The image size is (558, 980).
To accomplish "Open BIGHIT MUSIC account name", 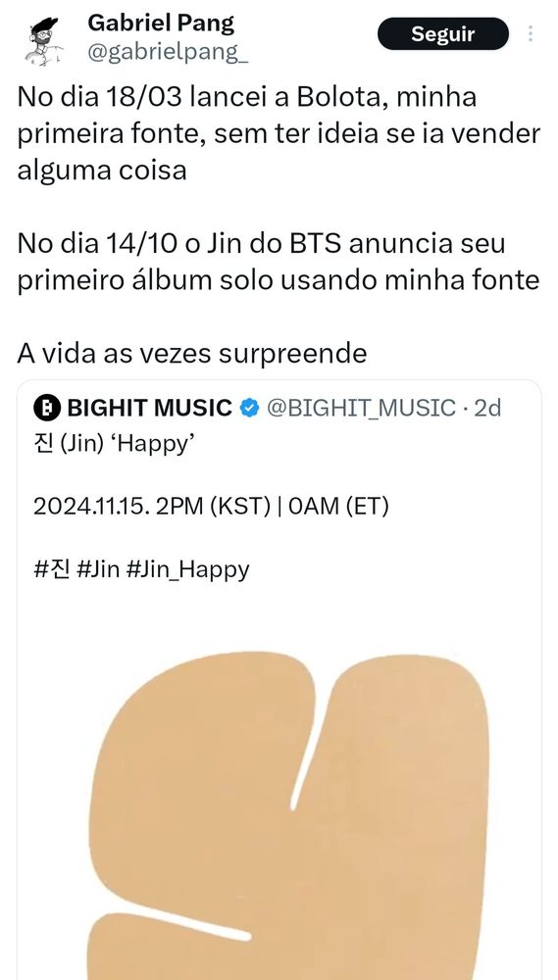I will (149, 408).
